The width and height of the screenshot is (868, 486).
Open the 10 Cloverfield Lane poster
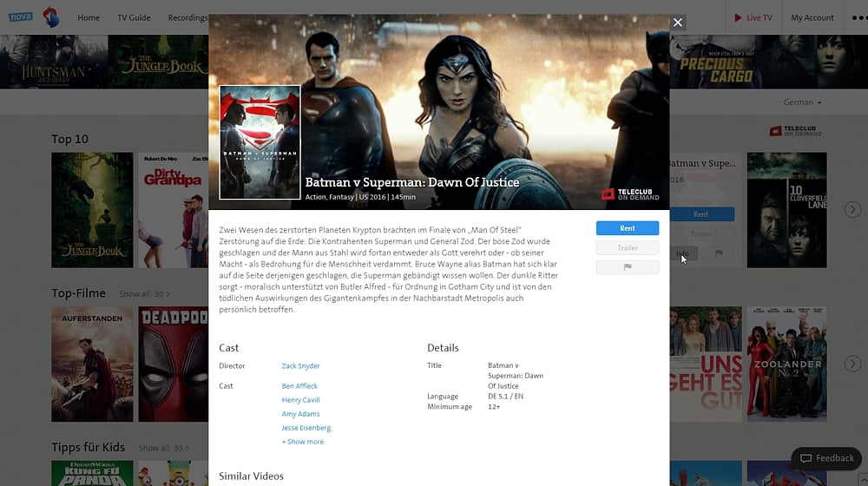[x=786, y=210]
